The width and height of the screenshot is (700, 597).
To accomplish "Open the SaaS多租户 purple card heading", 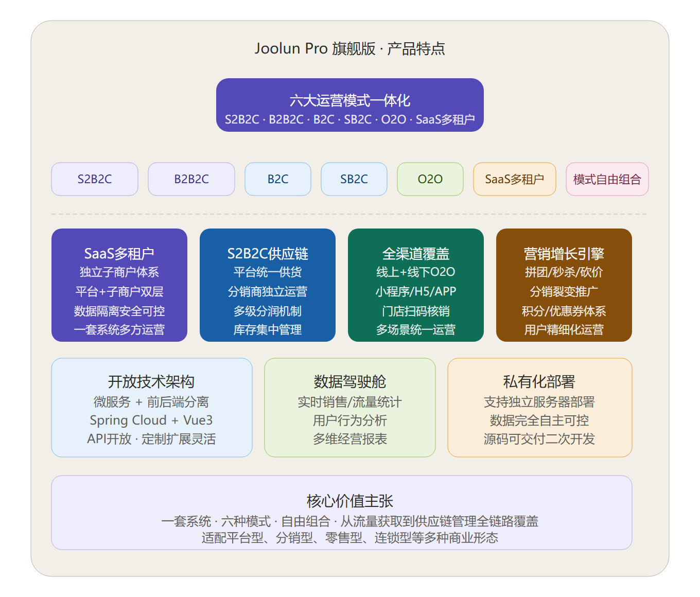I will [x=119, y=254].
